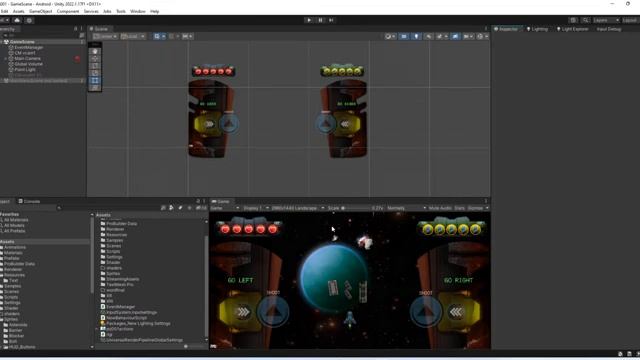Toggle scene visibility of hidden objects

(455, 36)
